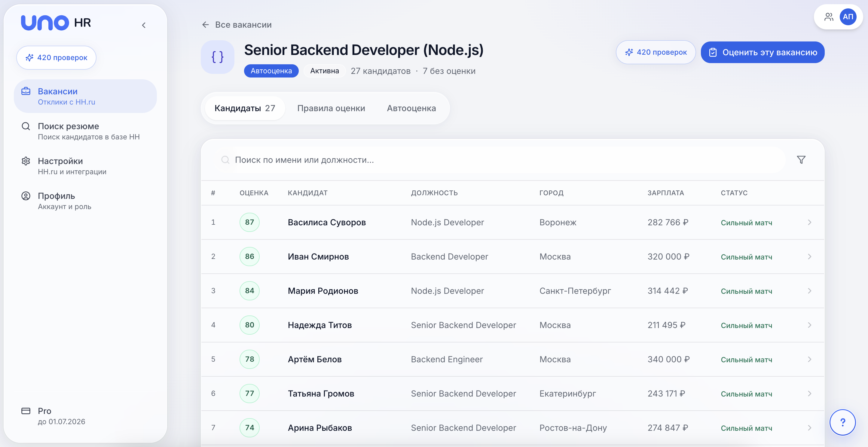Collapse the sidebar with the chevron arrow
This screenshot has width=868, height=447.
click(144, 25)
